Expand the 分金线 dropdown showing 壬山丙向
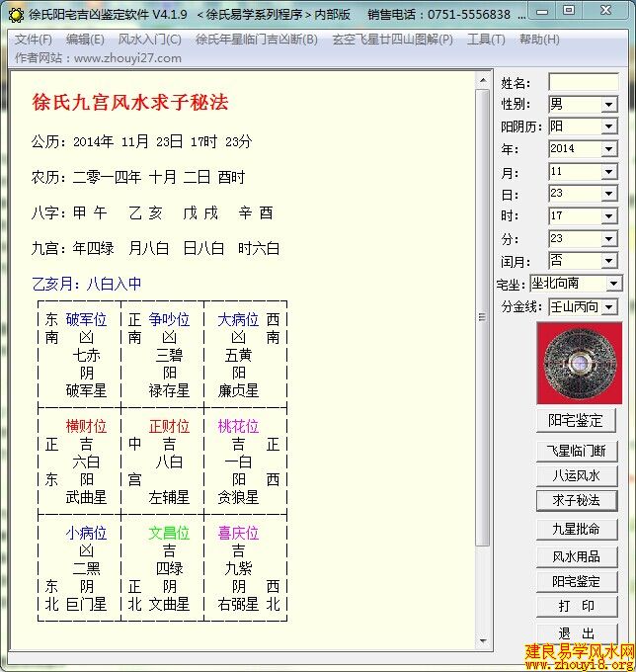Image resolution: width=636 pixels, height=672 pixels. [608, 307]
